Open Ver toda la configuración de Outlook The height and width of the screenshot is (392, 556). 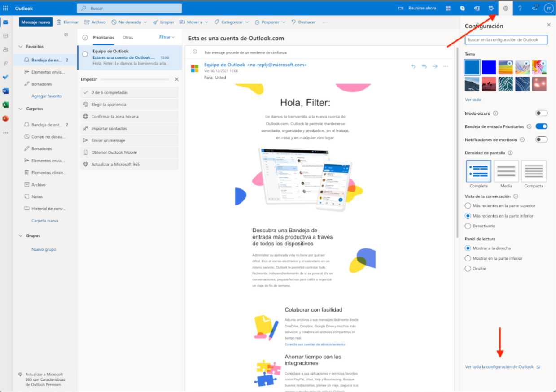[x=499, y=367]
